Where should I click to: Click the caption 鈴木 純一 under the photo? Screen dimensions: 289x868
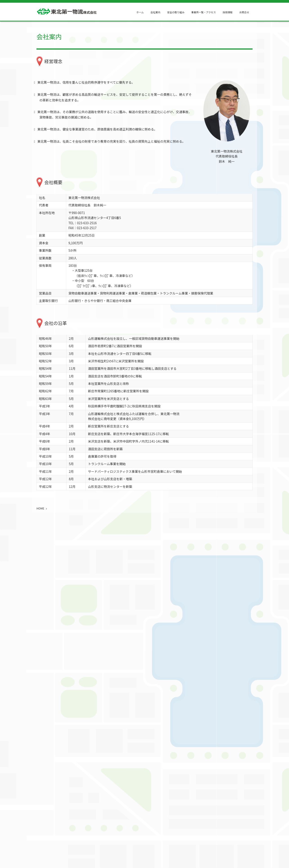click(226, 162)
